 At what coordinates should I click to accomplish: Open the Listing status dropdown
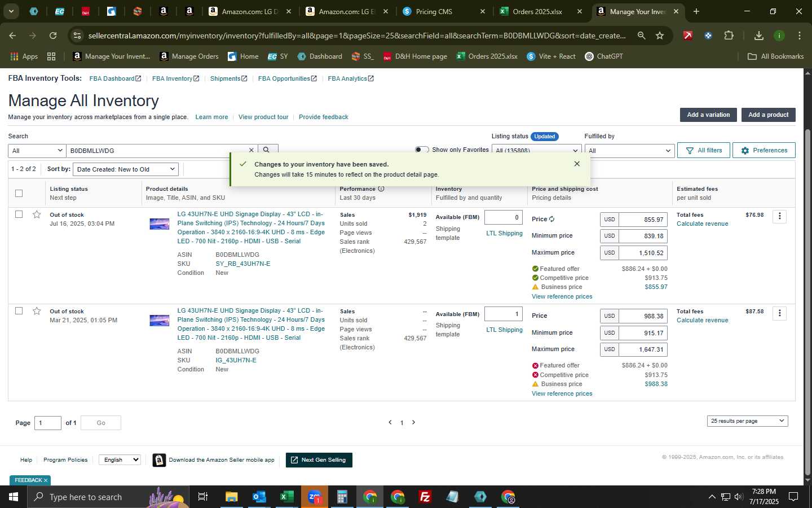point(536,151)
